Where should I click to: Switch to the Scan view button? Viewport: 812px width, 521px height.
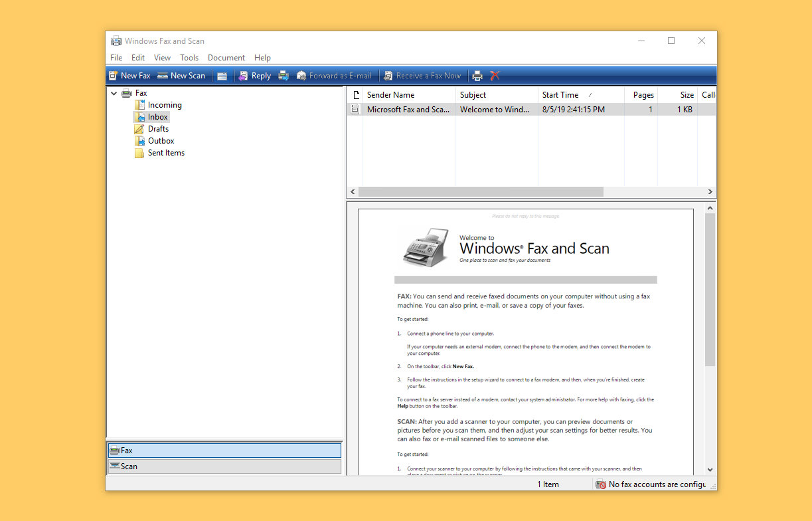point(224,467)
